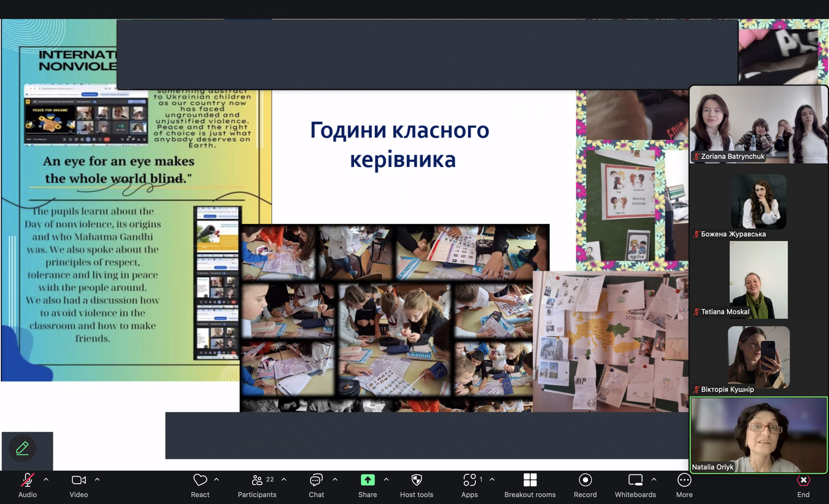Image resolution: width=829 pixels, height=504 pixels.
Task: Click the participant count 22
Action: pos(270,479)
